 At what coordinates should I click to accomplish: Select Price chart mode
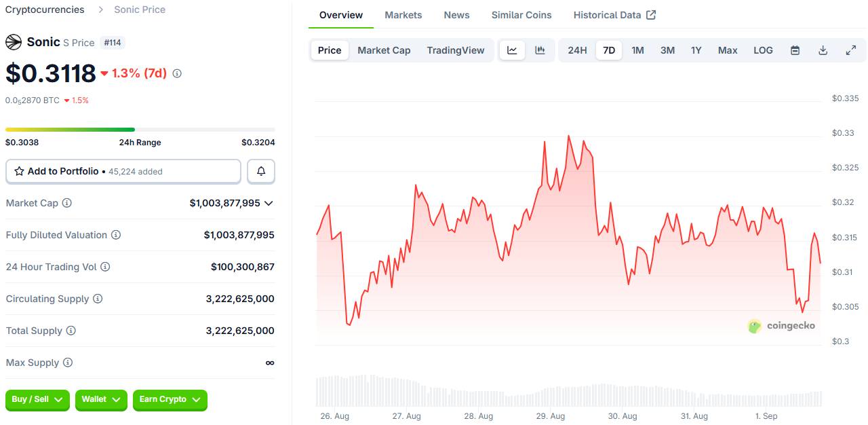tap(330, 50)
